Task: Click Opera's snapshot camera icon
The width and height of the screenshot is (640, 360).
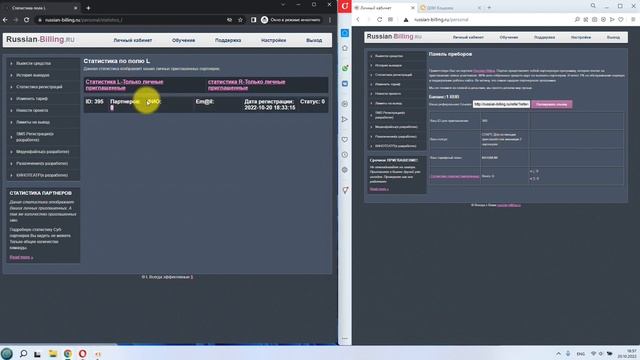Action: pos(595,20)
